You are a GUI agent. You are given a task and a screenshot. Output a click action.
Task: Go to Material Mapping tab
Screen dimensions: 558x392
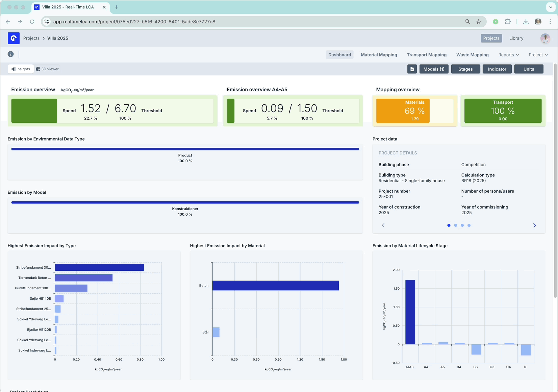pyautogui.click(x=379, y=55)
